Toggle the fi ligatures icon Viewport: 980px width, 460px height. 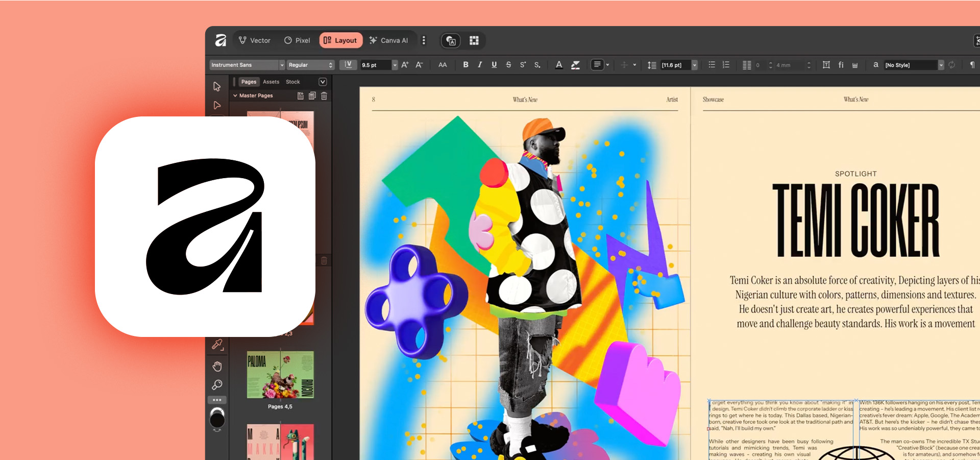[841, 65]
